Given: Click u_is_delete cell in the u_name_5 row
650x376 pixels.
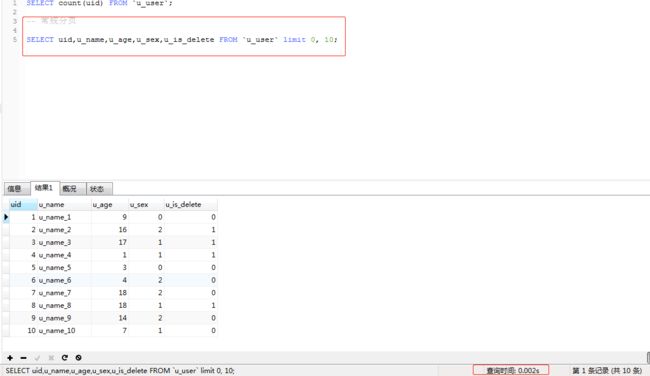Looking at the screenshot, I should (190, 268).
